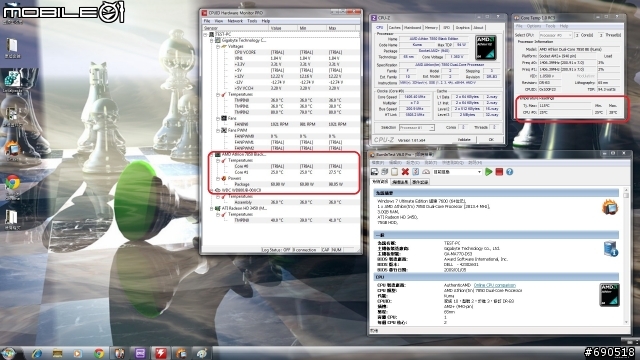The height and width of the screenshot is (360, 640).
Task: Open the Help menu in HWMonitor
Action: 266,21
